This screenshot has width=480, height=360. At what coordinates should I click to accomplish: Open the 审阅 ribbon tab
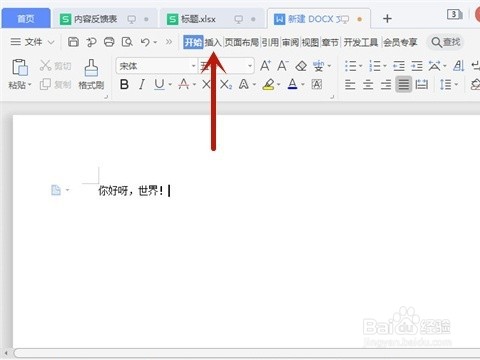(x=290, y=42)
